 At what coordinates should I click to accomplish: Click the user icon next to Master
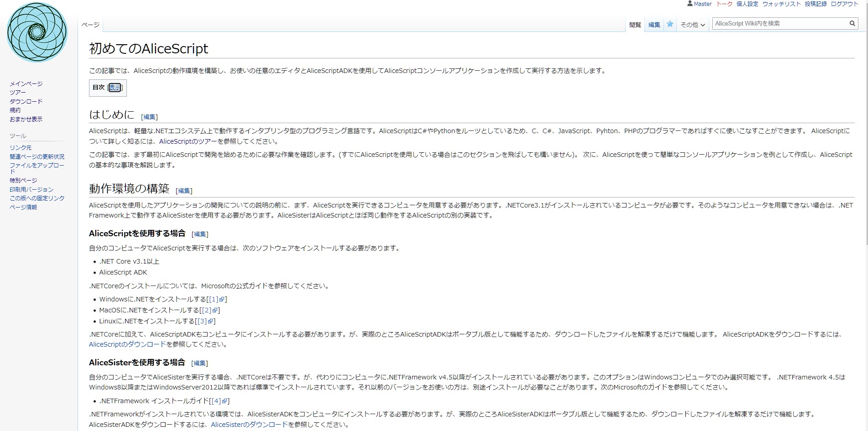(689, 4)
